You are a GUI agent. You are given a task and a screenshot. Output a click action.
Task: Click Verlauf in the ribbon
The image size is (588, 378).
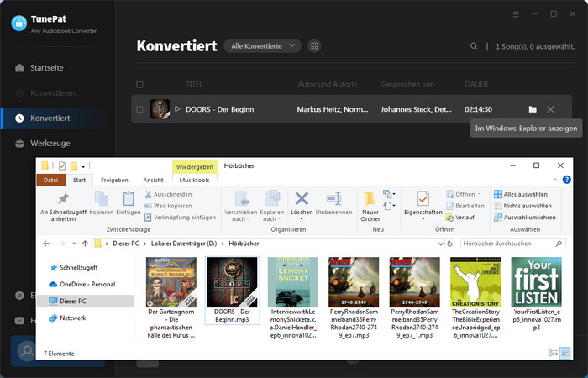[460, 217]
